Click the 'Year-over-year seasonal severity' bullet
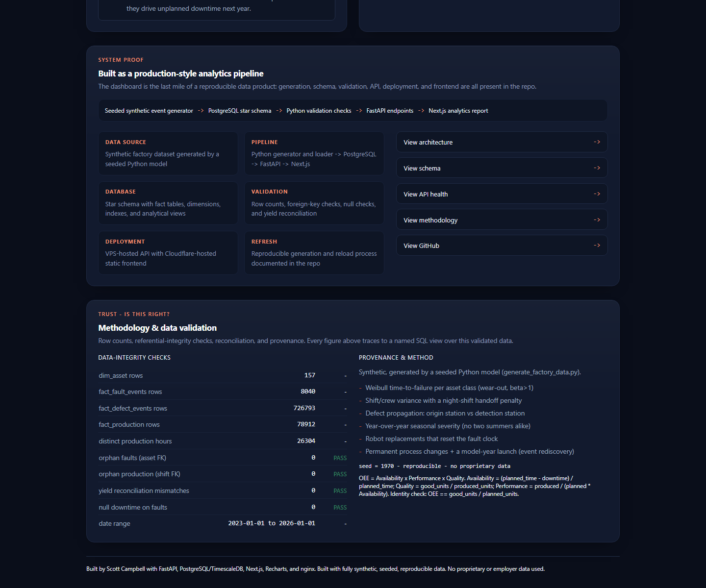Viewport: 706px width, 588px height. coord(448,426)
